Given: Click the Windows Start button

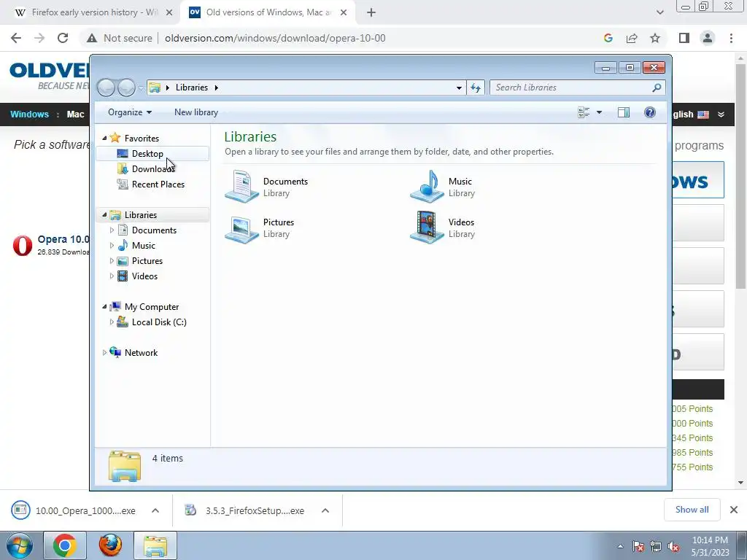Looking at the screenshot, I should [19, 545].
